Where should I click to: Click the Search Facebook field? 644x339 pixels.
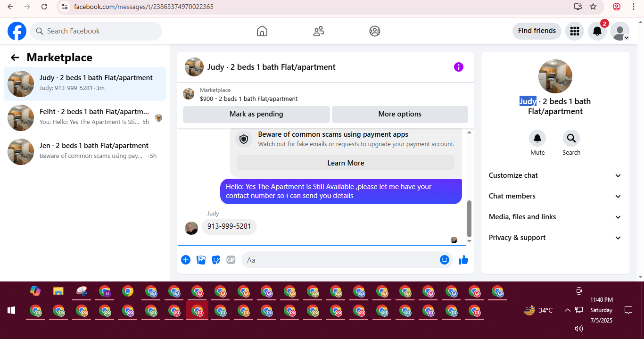pyautogui.click(x=96, y=31)
